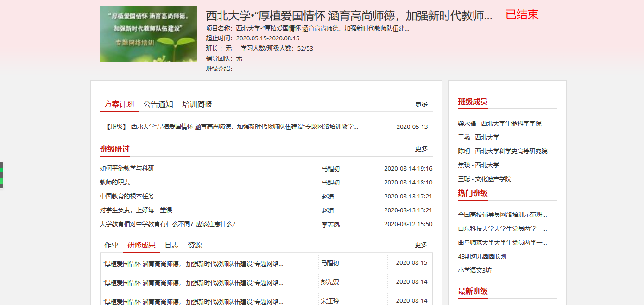Click the red 已结束 status label

522,14
